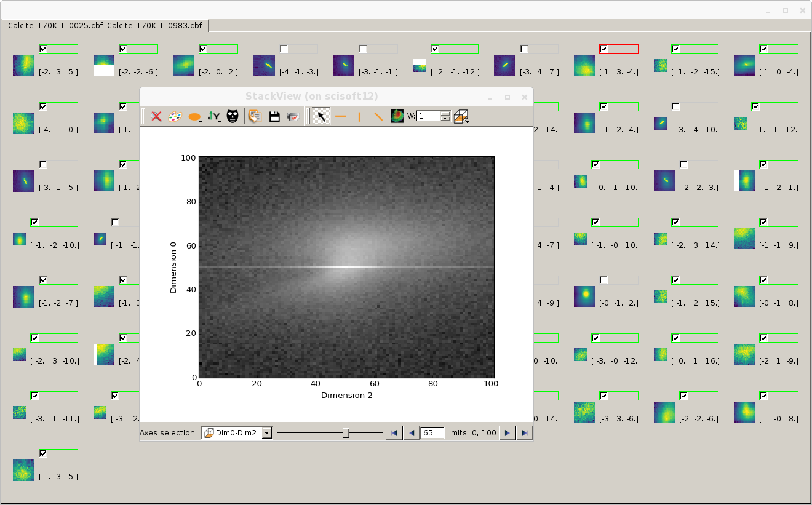Click the reset zoom icon in StackView toolbar

click(x=156, y=116)
